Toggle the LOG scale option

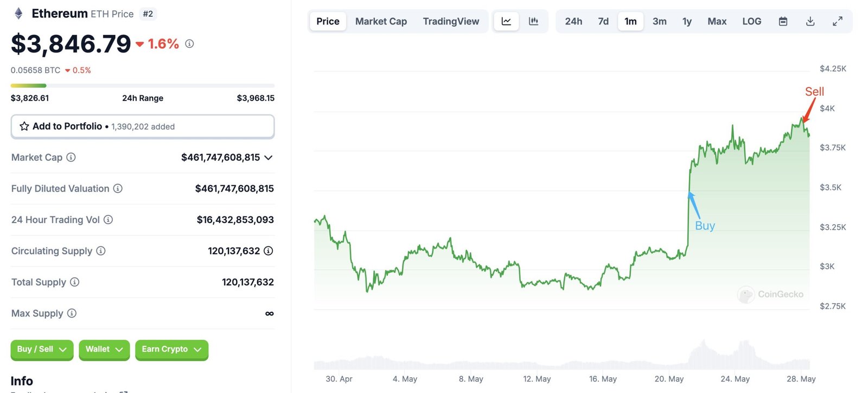751,21
